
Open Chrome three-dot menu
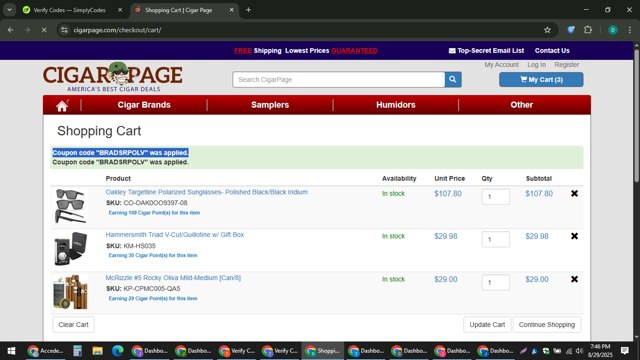[x=630, y=30]
